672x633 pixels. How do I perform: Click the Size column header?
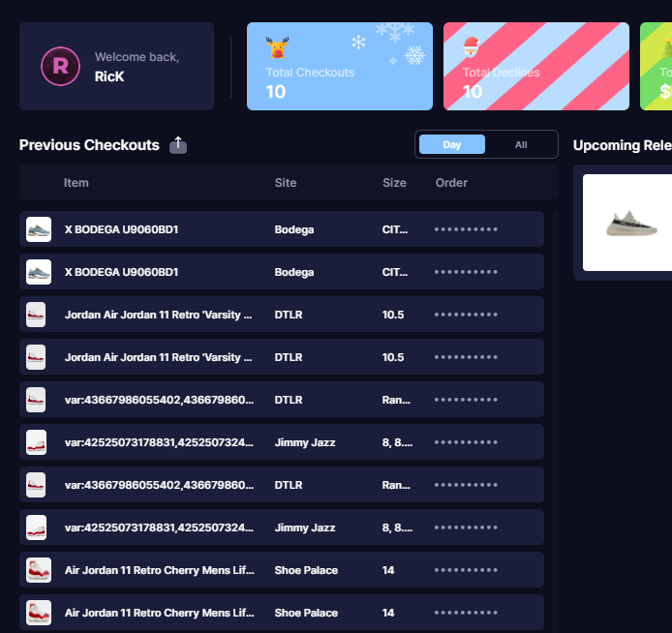394,183
